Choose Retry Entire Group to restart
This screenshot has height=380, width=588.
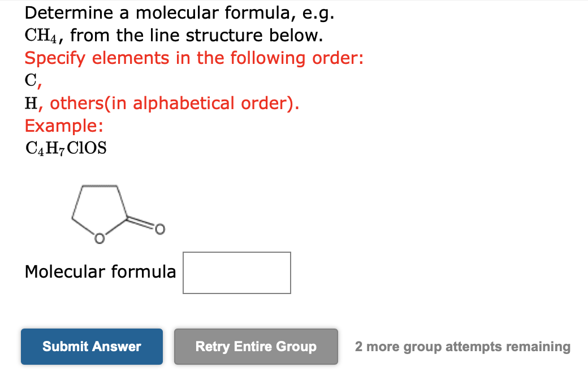click(256, 347)
